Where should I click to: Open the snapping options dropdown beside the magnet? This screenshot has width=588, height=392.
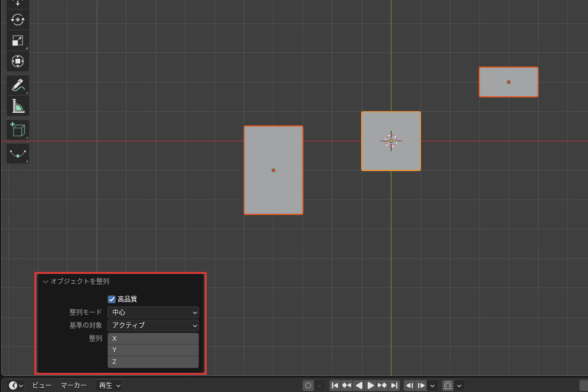point(459,385)
